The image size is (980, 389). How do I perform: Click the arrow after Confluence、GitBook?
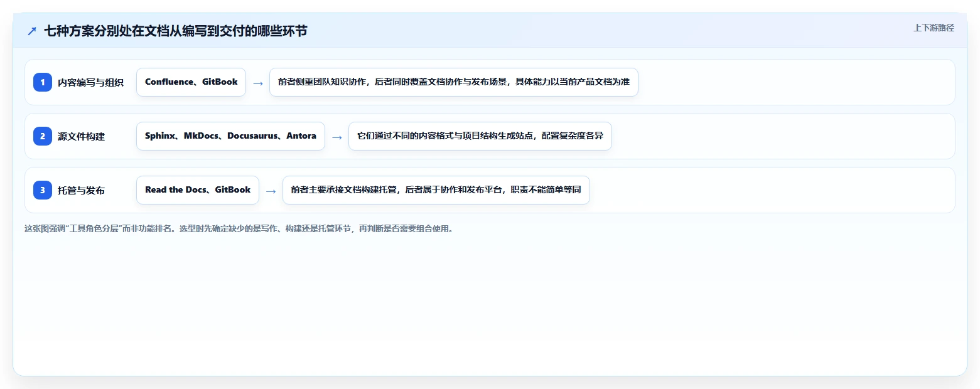click(x=257, y=83)
